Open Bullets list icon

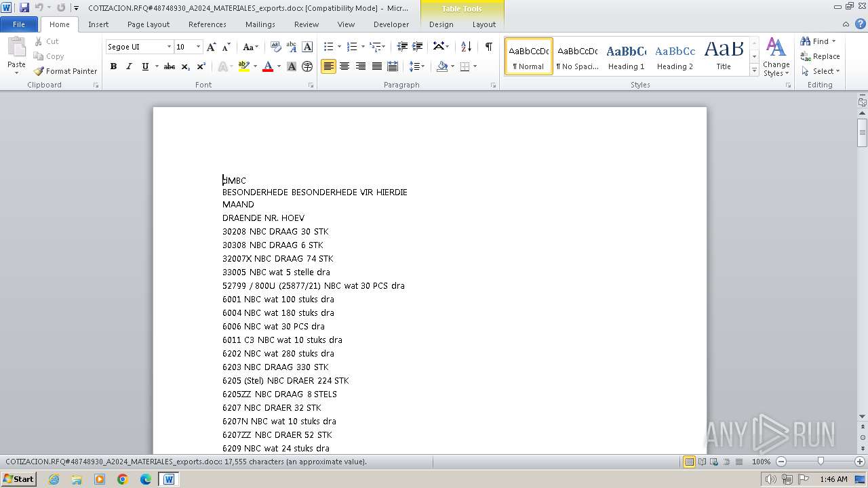pyautogui.click(x=329, y=47)
